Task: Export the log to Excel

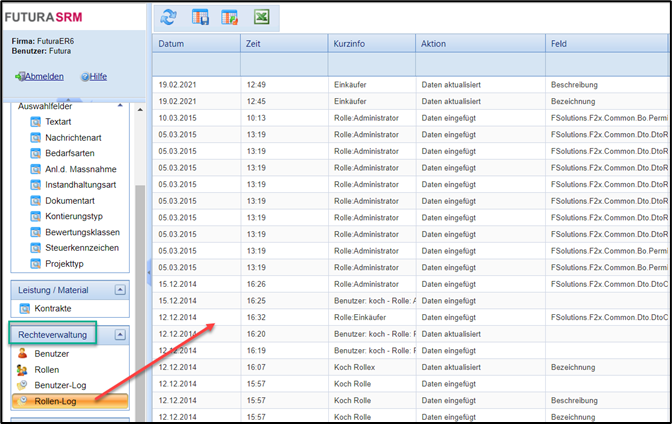Action: pyautogui.click(x=259, y=17)
